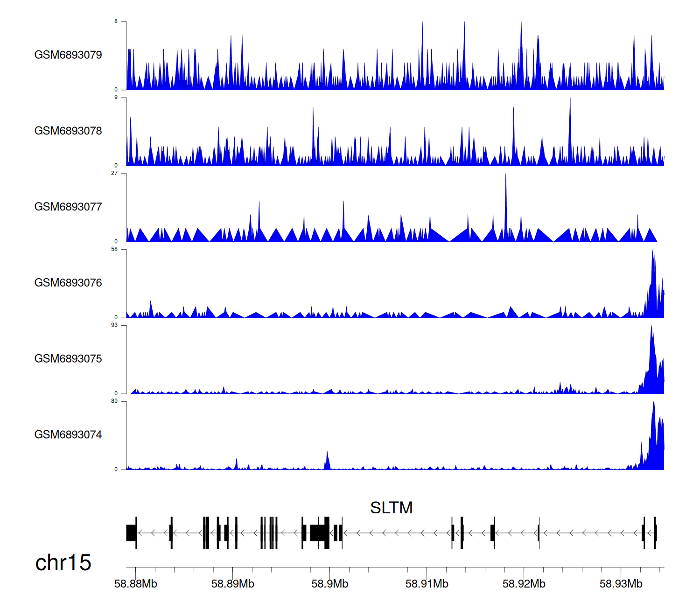The height and width of the screenshot is (616, 700).
Task: Click the y-axis maximum 58 on GSM6893076
Action: click(114, 249)
